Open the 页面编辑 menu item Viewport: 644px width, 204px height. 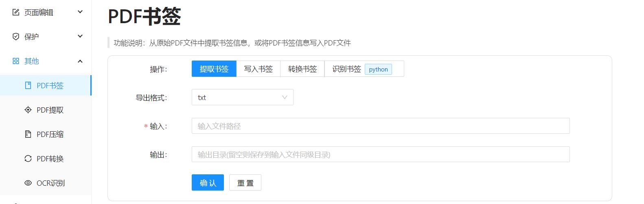[46, 12]
